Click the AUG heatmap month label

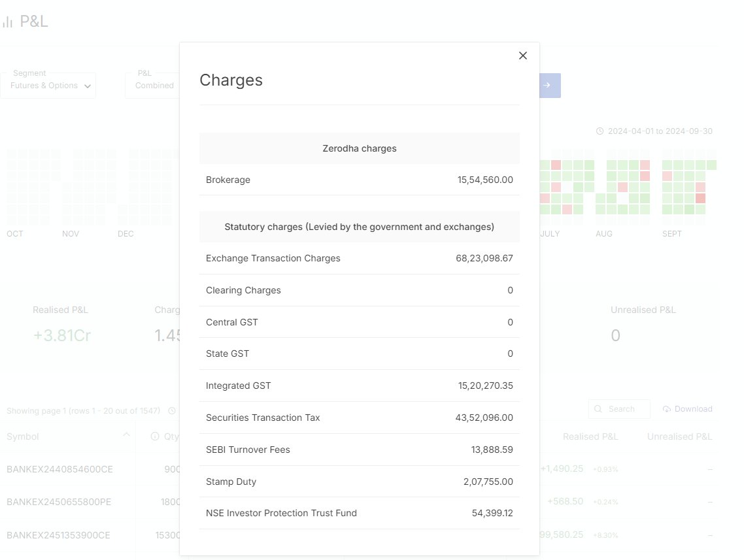tap(604, 234)
